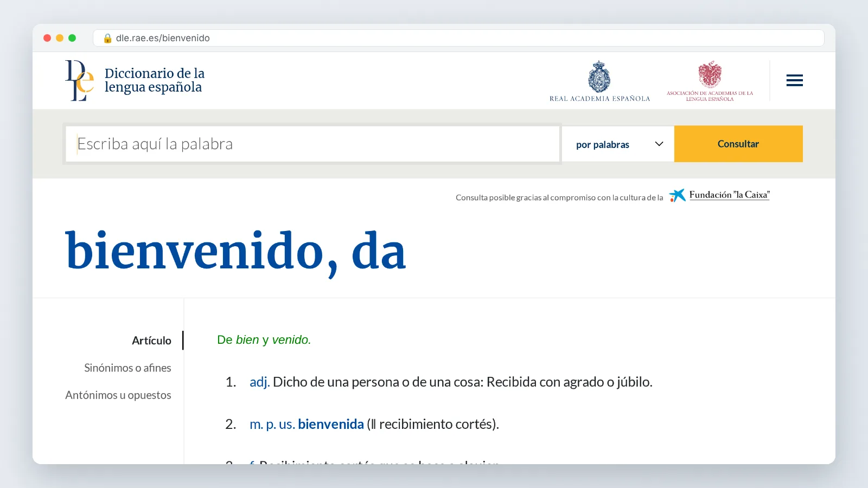The width and height of the screenshot is (868, 488).
Task: Follow the Fundación "la Caixa" link
Action: pyautogui.click(x=729, y=195)
